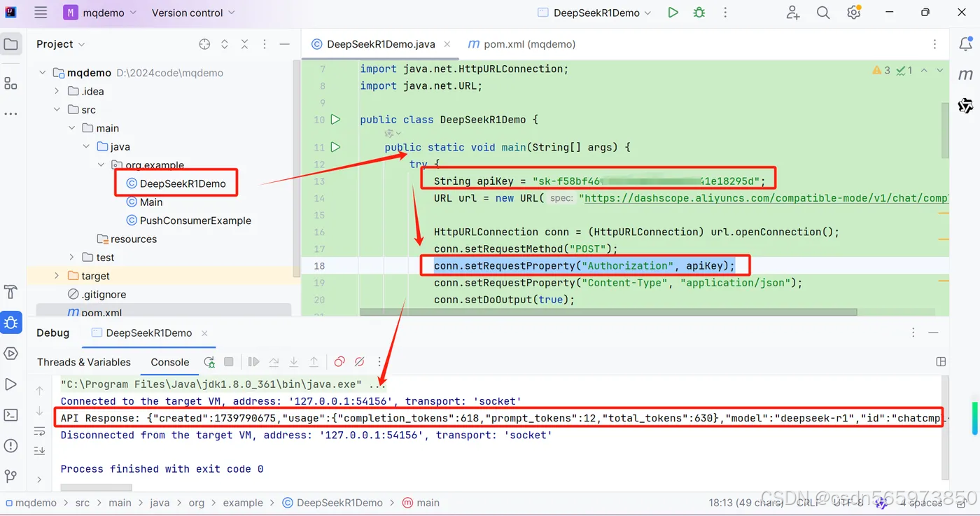Viewport: 980px width, 516px height.
Task: Collapse the main folder
Action: [x=72, y=128]
